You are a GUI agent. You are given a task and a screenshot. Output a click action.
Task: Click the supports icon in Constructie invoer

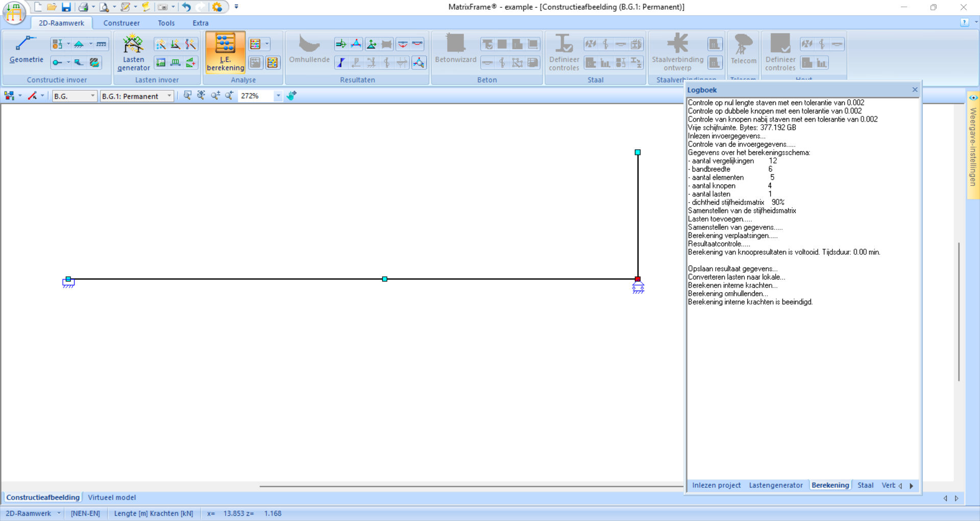click(79, 44)
